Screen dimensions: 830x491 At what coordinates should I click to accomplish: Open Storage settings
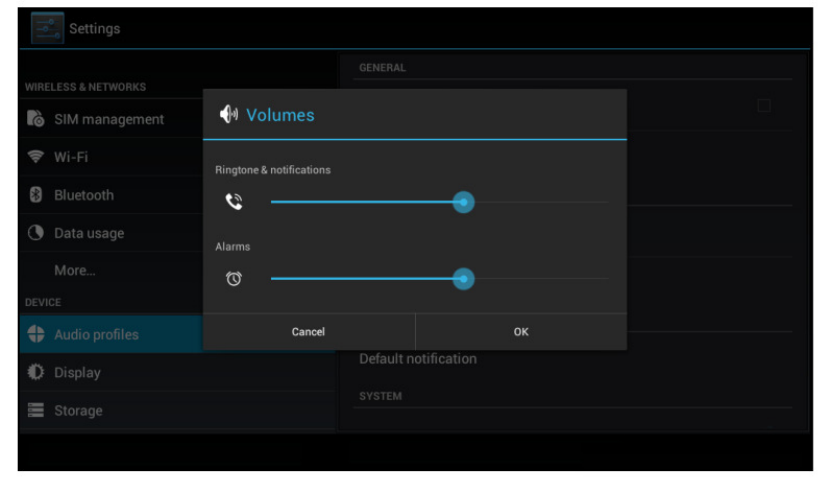click(178, 410)
